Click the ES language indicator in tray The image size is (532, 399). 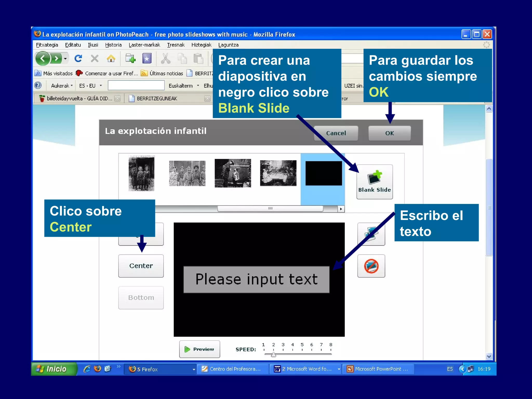(450, 369)
